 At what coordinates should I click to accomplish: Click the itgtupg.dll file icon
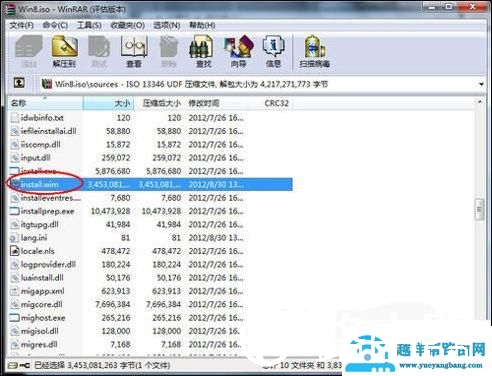[x=14, y=224]
